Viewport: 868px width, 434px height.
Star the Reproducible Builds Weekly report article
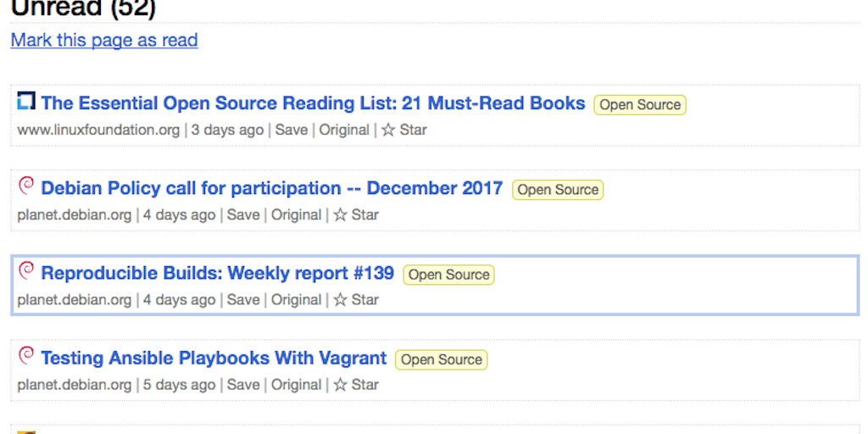[355, 300]
